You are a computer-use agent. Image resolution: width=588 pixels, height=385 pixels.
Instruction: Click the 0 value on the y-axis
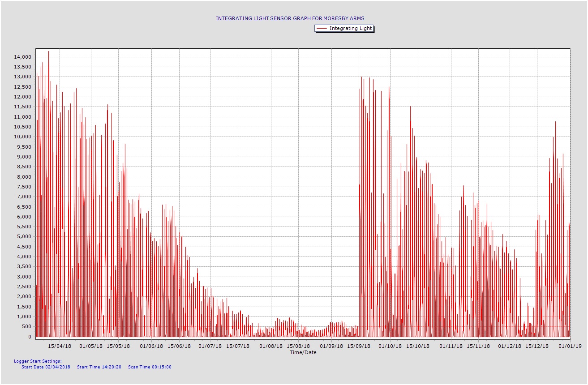point(30,337)
